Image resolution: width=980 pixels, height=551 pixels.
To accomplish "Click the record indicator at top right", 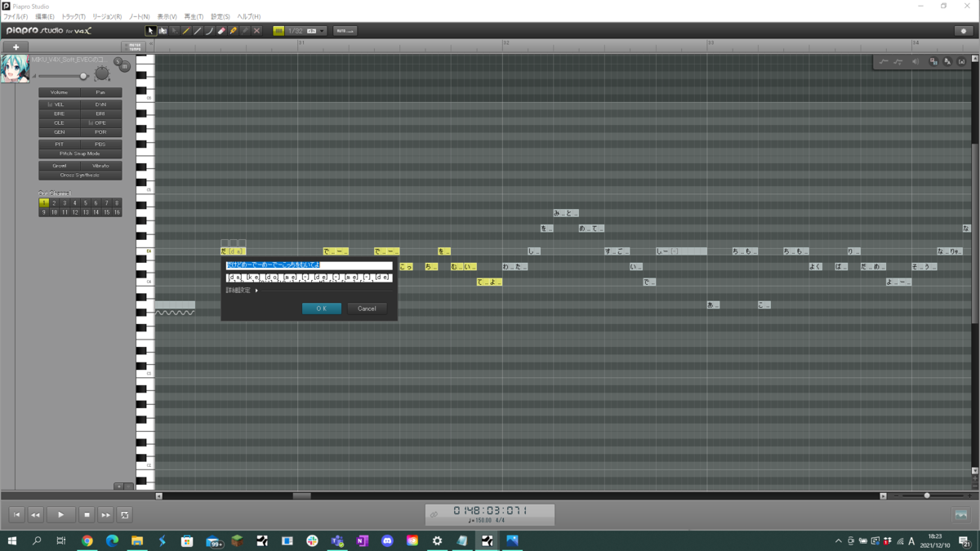I will (x=964, y=31).
